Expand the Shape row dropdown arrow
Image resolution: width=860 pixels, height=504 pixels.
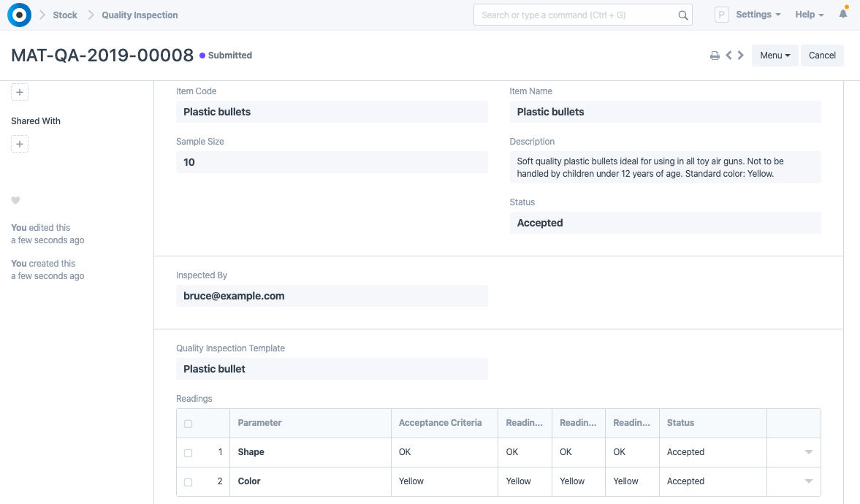pyautogui.click(x=808, y=453)
